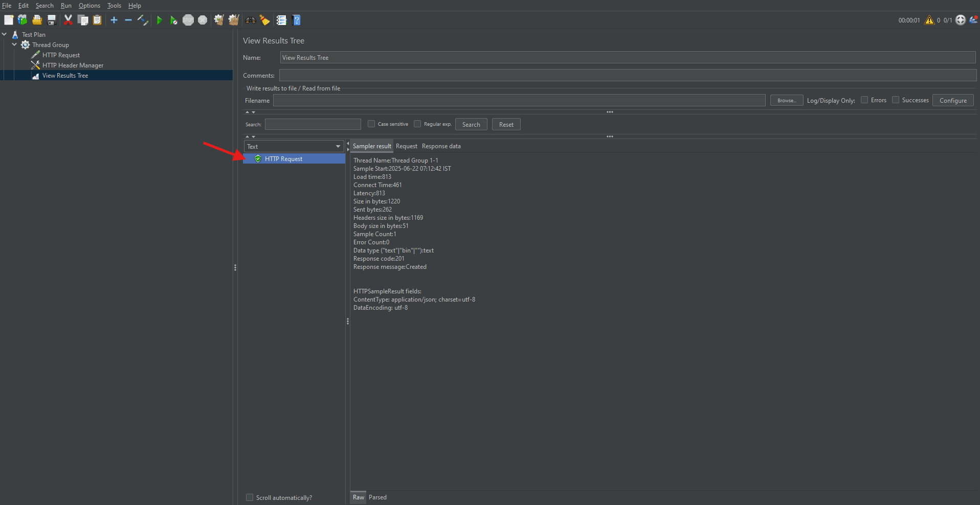Click the Configure button
Image resolution: width=980 pixels, height=505 pixels.
point(952,100)
